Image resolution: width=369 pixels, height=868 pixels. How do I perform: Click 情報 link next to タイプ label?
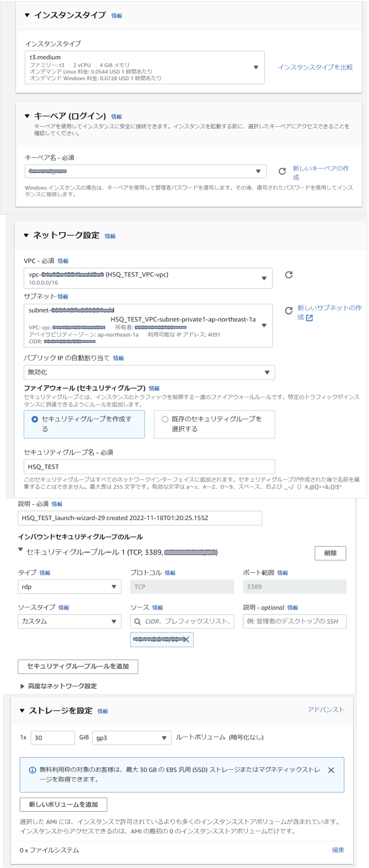tap(45, 573)
